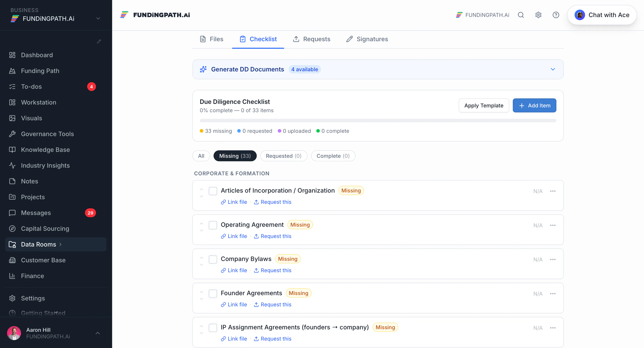Open Finance in sidebar
The image size is (644, 348).
56,276
